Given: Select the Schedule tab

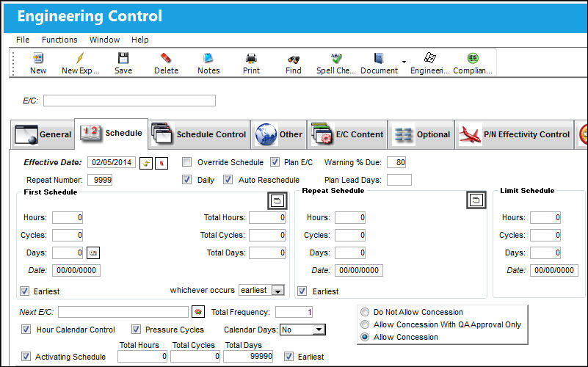Looking at the screenshot, I should (x=112, y=133).
